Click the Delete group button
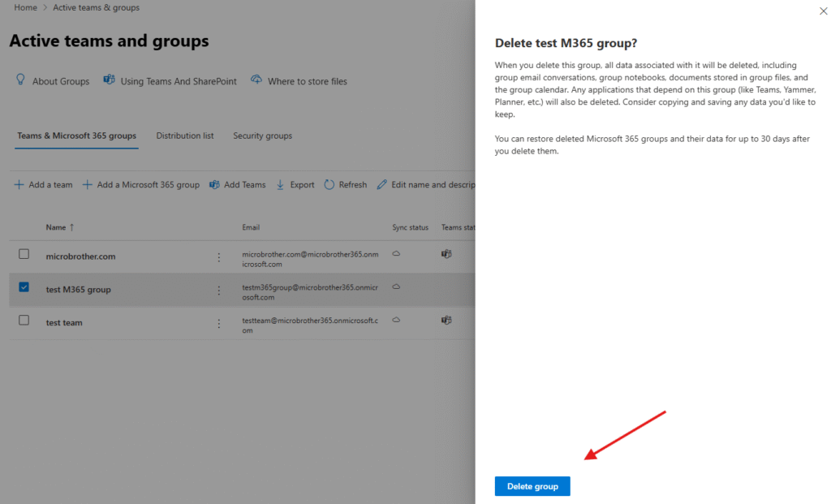Image resolution: width=831 pixels, height=504 pixels. point(532,486)
